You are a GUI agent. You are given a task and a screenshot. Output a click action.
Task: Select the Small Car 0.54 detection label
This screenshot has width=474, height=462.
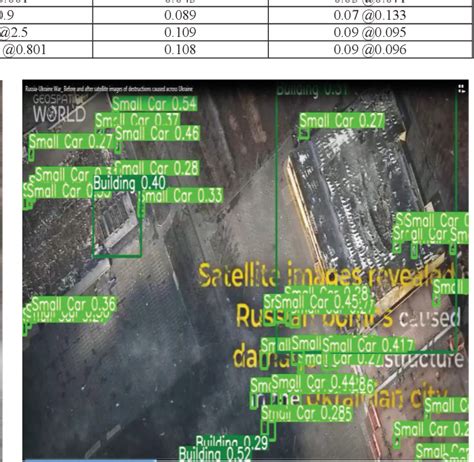[x=155, y=104]
